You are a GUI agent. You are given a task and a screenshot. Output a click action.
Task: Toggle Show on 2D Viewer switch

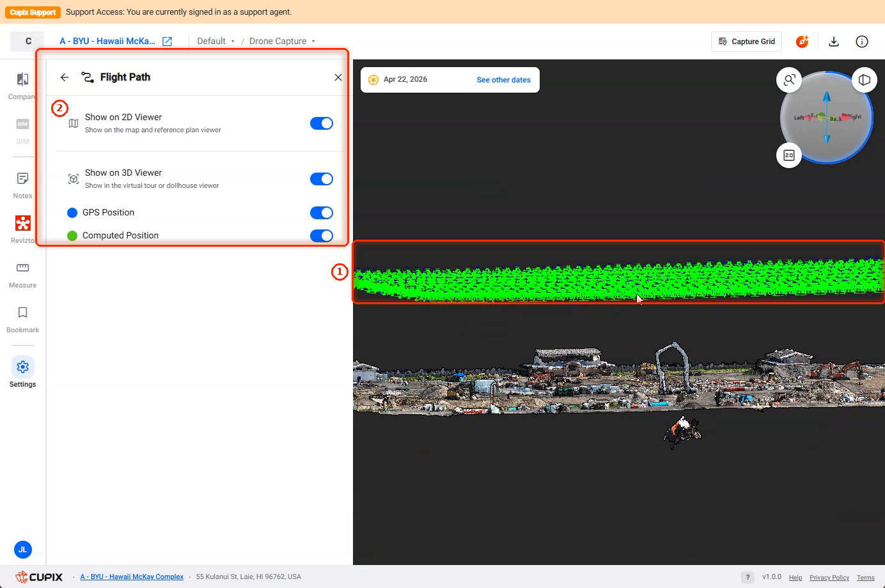tap(322, 123)
